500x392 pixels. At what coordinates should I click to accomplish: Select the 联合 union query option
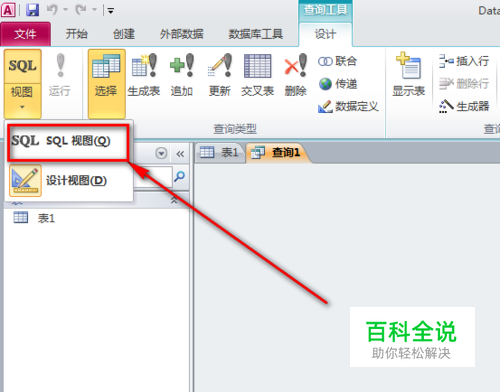point(337,61)
